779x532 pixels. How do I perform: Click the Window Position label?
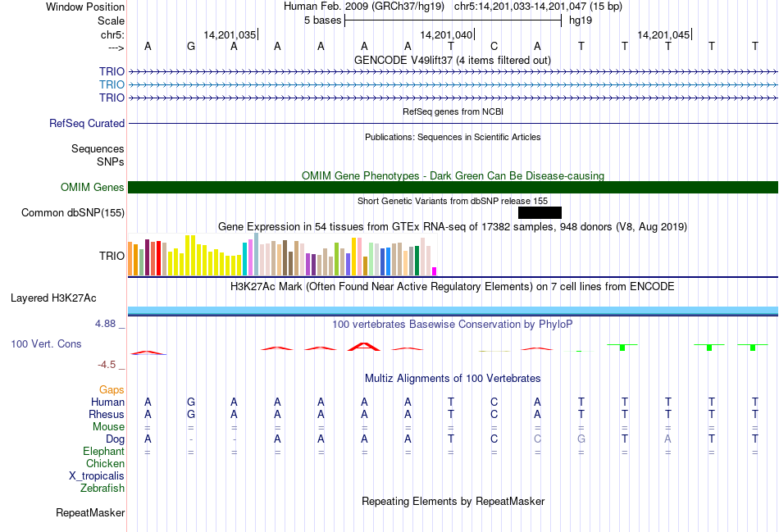[85, 7]
